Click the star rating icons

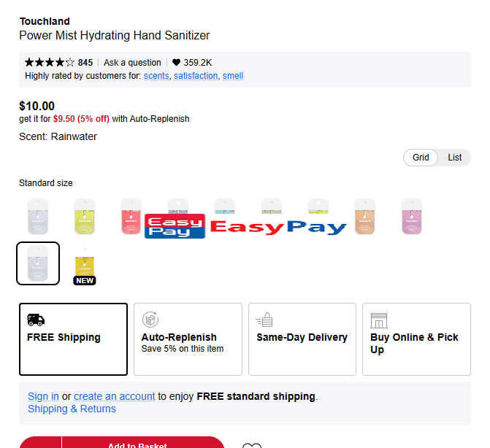(x=50, y=63)
